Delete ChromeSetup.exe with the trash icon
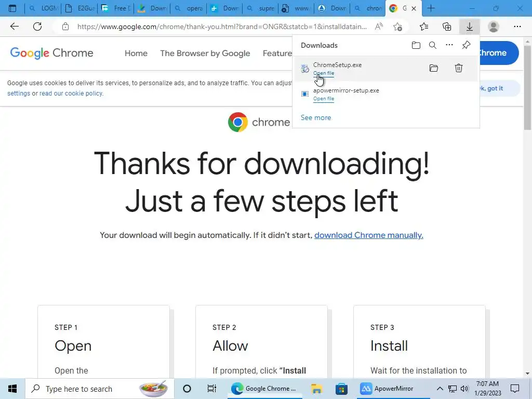The image size is (532, 399). pos(459,68)
